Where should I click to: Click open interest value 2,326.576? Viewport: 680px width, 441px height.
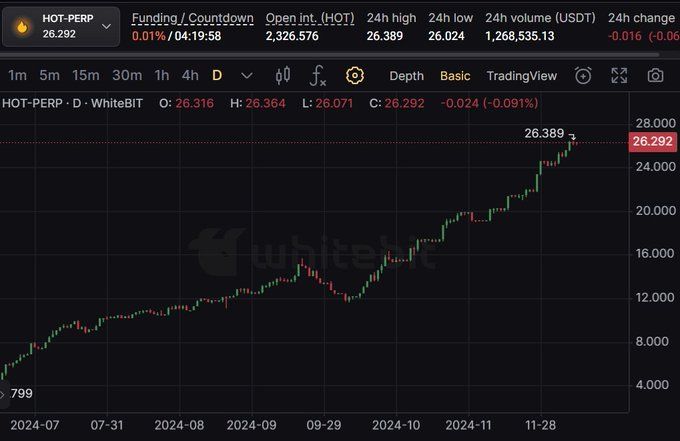click(x=292, y=36)
